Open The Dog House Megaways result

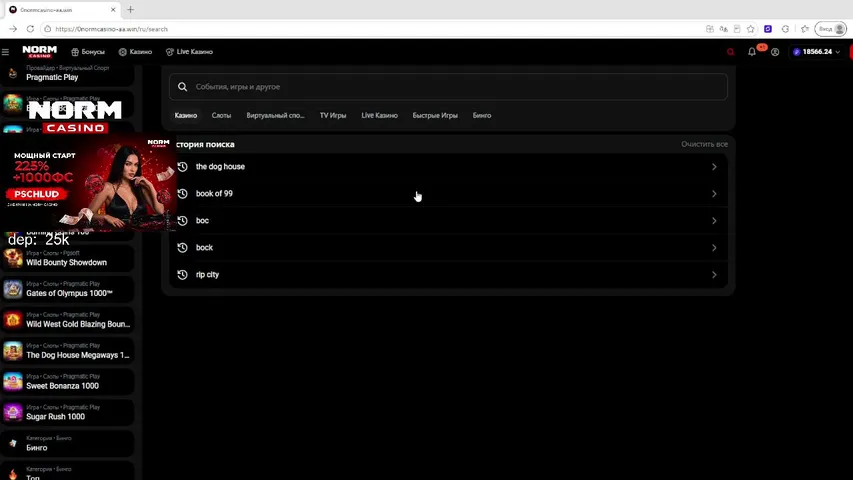pyautogui.click(x=67, y=351)
